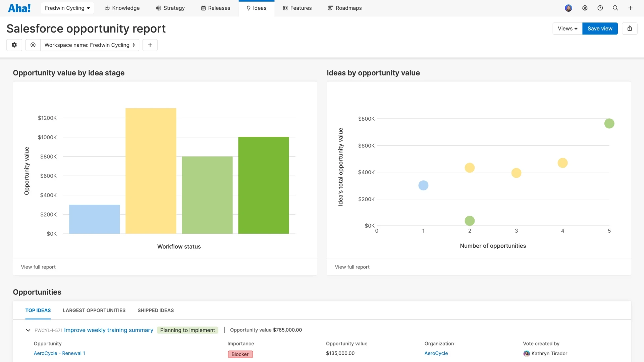Click the Save view button
Viewport: 644px width, 362px height.
[600, 28]
